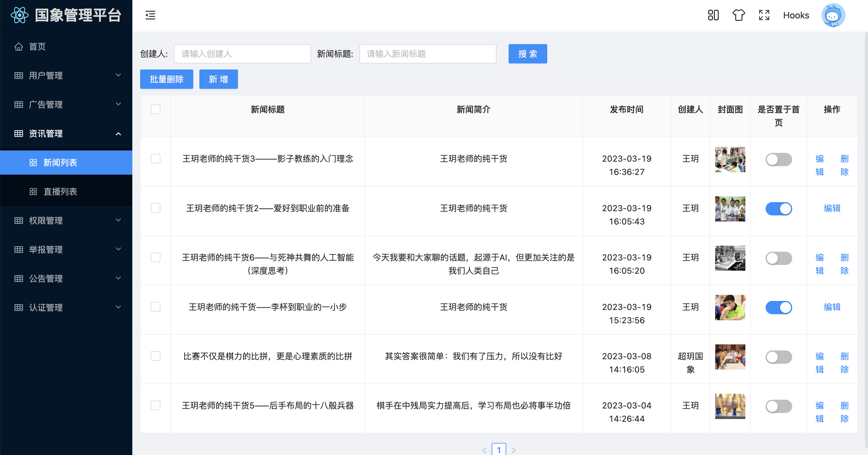Click the home icon next to 首页
868x455 pixels.
(x=19, y=47)
